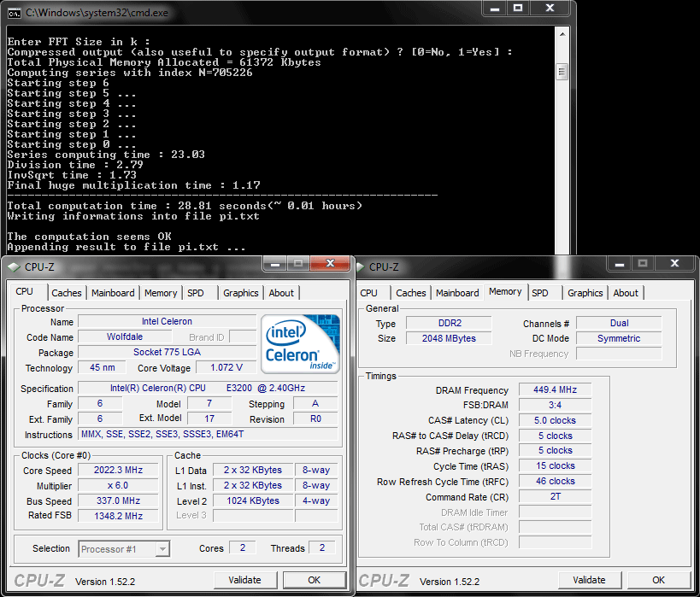Minimize the right CPU-Z window

(x=620, y=263)
